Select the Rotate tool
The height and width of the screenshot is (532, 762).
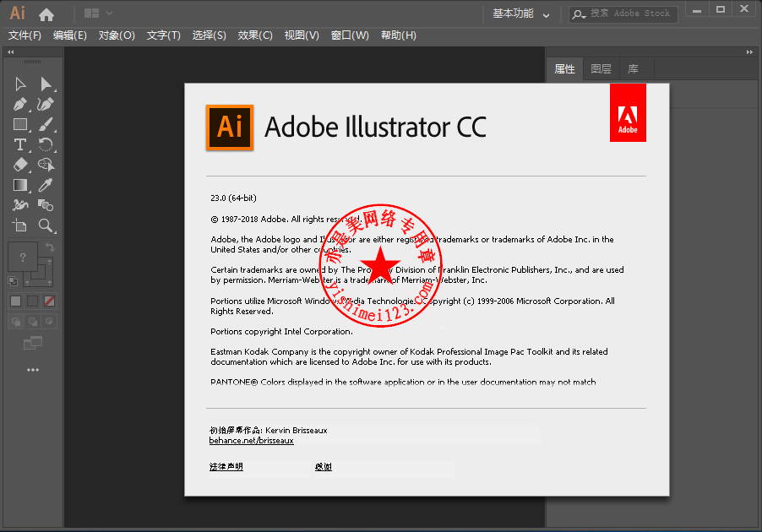[46, 144]
